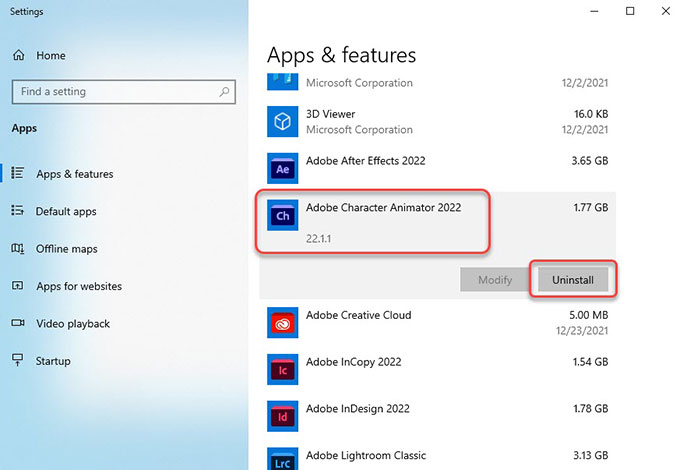
Task: Switch to Video playback settings
Action: (73, 324)
